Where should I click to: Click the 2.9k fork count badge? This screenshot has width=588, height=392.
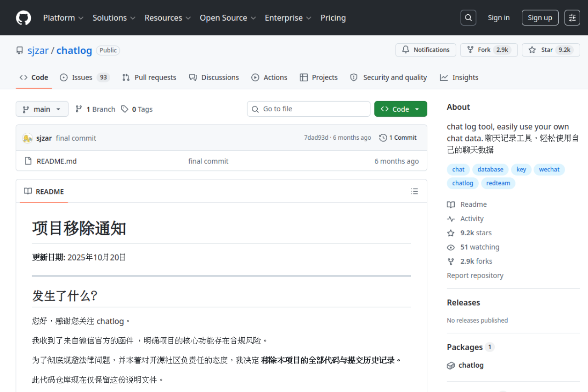click(503, 50)
